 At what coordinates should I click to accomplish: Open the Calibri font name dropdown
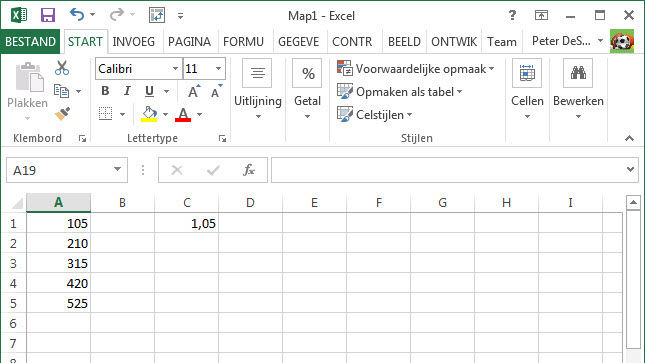pos(175,68)
